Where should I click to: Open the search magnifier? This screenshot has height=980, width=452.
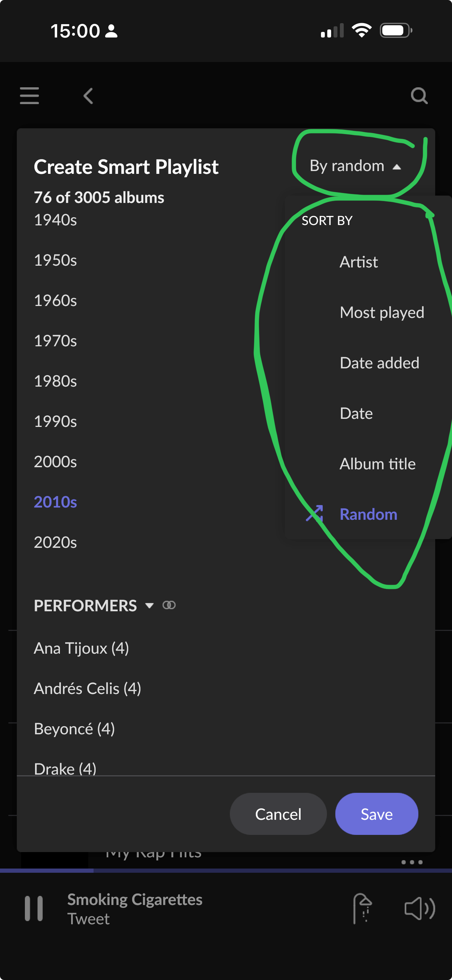click(x=419, y=96)
